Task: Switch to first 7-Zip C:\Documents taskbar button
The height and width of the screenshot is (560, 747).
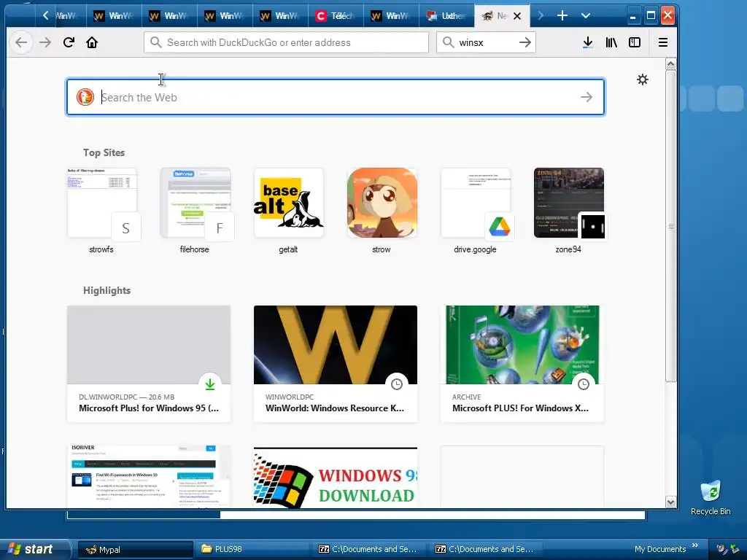Action: tap(370, 549)
